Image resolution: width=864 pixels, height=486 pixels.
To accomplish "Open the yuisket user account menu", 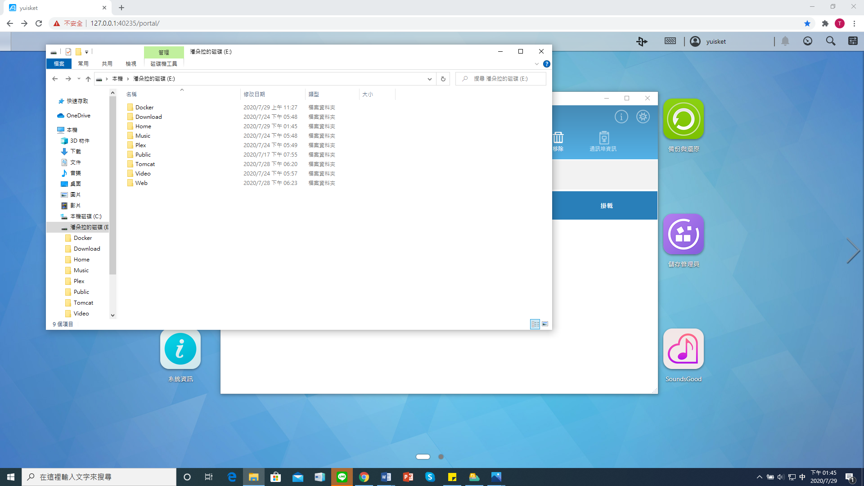I will point(708,41).
